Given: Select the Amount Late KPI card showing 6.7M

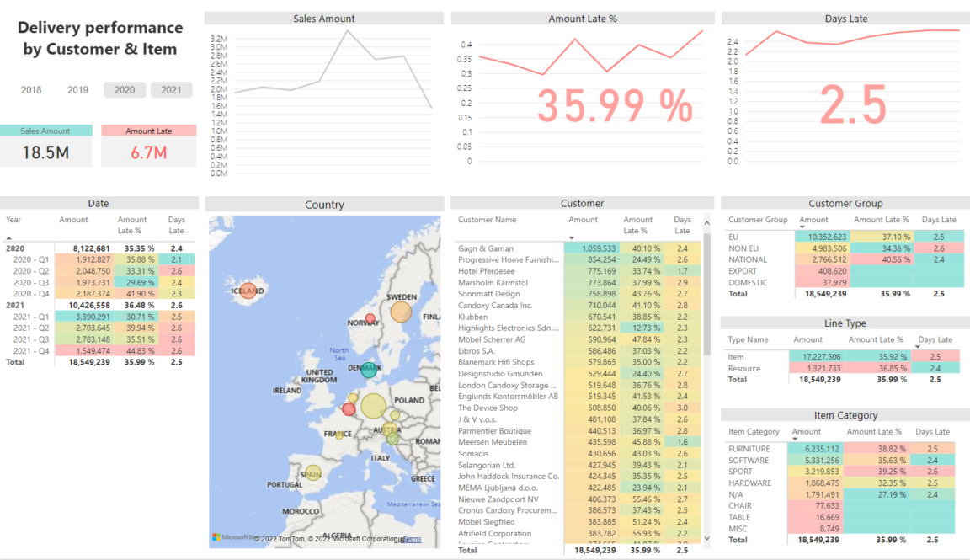Looking at the screenshot, I should (x=148, y=144).
